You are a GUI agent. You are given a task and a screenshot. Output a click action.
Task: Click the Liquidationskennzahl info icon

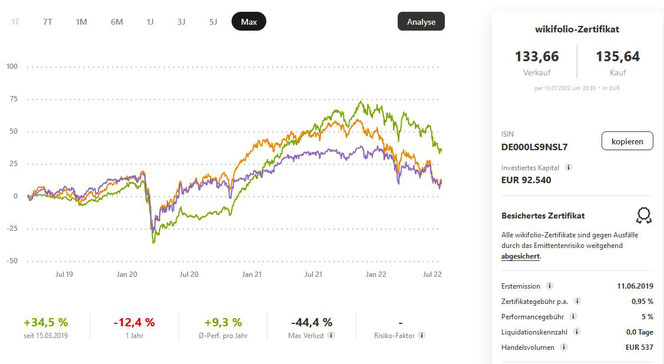pyautogui.click(x=576, y=332)
